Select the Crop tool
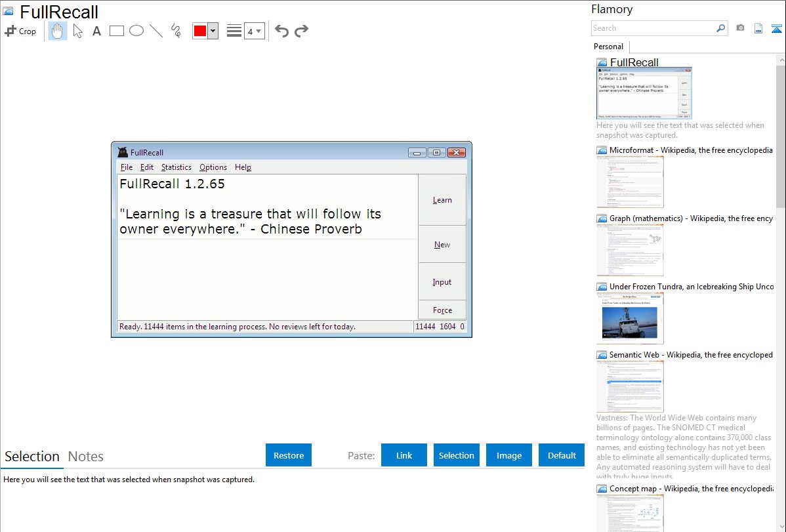The image size is (786, 532). (20, 31)
